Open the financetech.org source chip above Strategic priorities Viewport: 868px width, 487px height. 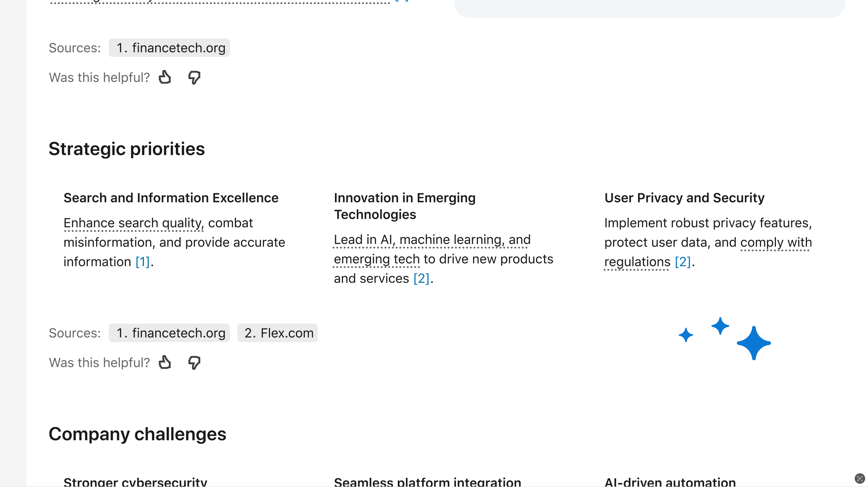pyautogui.click(x=169, y=48)
